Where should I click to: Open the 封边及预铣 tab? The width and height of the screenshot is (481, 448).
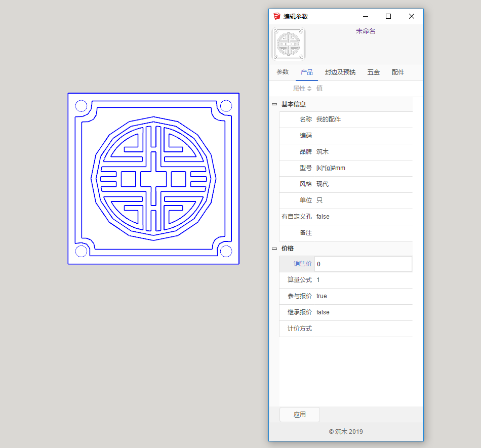click(x=340, y=72)
